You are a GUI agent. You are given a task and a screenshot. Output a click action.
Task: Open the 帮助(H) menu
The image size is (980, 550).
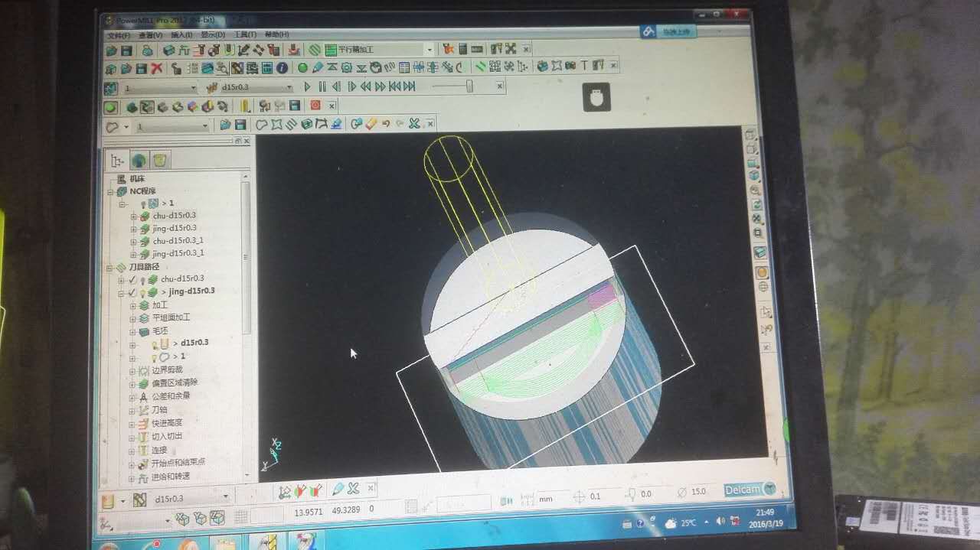point(277,35)
